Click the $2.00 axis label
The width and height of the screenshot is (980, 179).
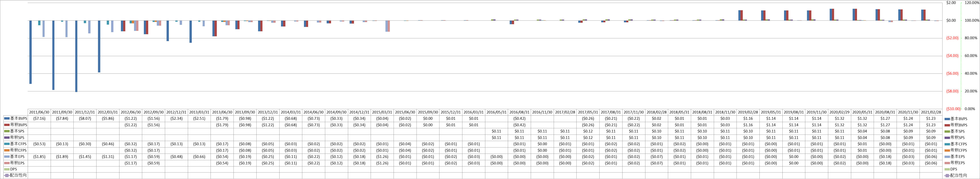(x=951, y=3)
